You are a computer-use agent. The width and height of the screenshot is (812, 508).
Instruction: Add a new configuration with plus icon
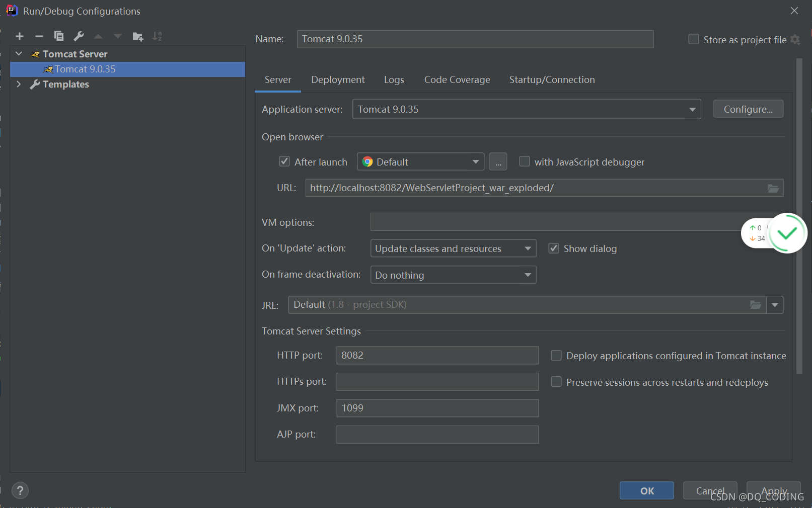[x=20, y=36]
